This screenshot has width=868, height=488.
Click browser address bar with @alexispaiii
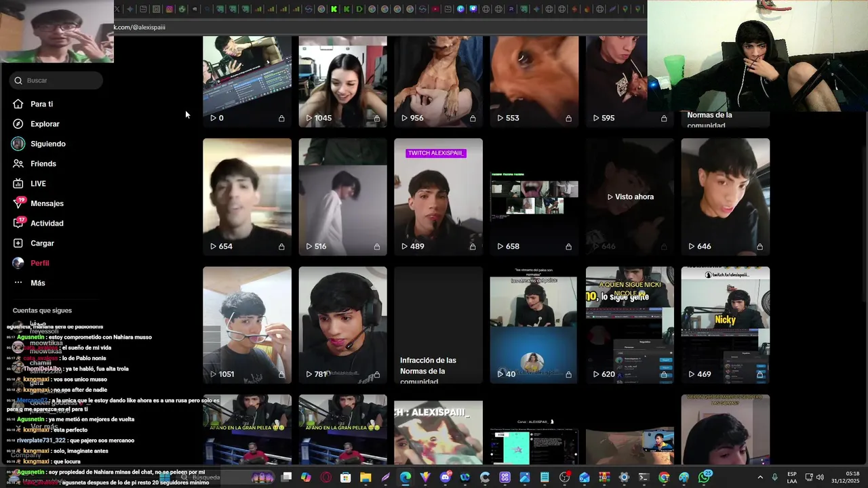380,27
